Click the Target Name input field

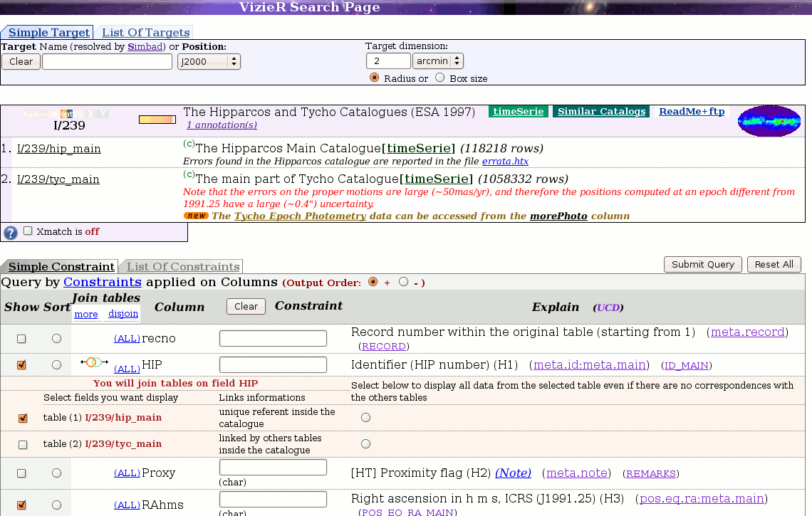(107, 62)
